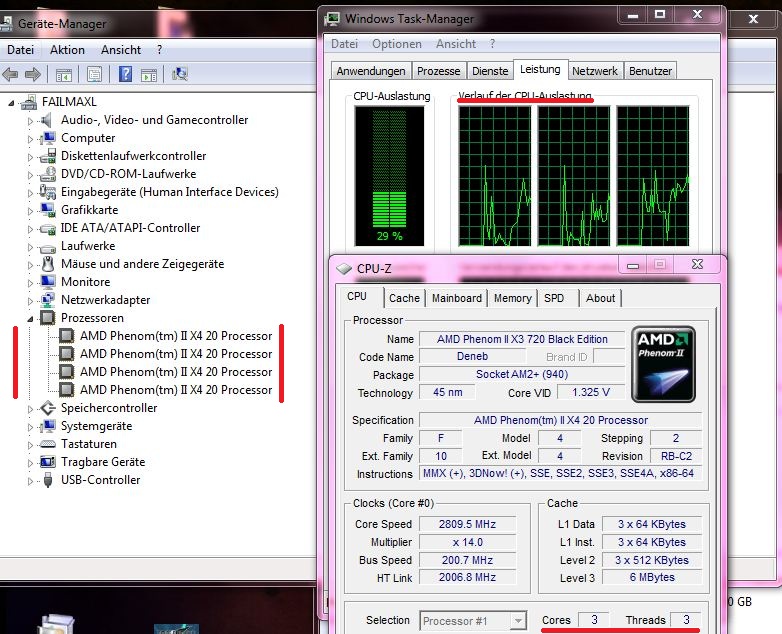This screenshot has width=782, height=634.
Task: Click the Core Speed value 2809.5 MHz
Action: (467, 524)
